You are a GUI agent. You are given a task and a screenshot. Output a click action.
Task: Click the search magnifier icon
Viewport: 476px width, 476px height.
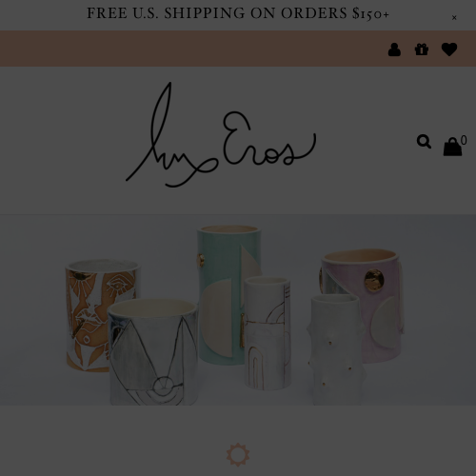coord(424,142)
